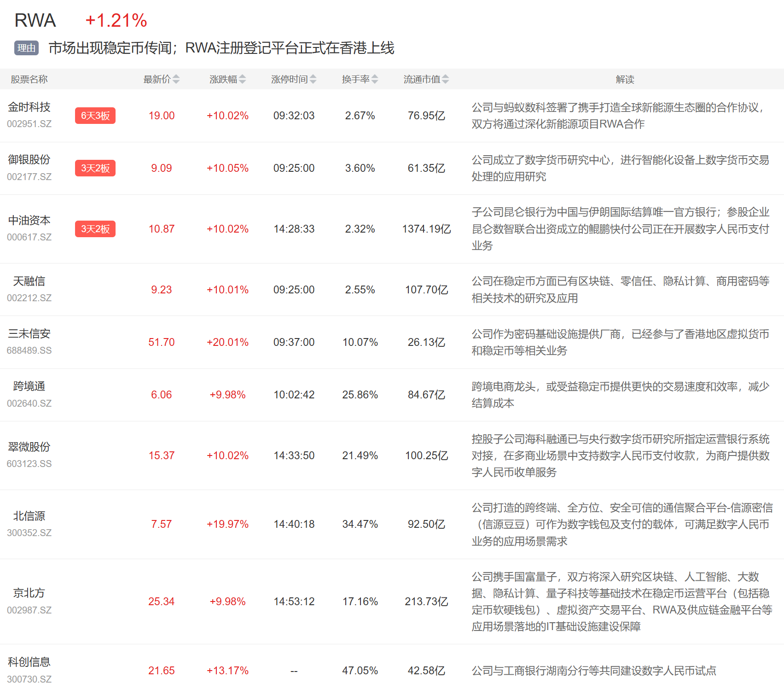Click the +1.21% sector change

[116, 20]
